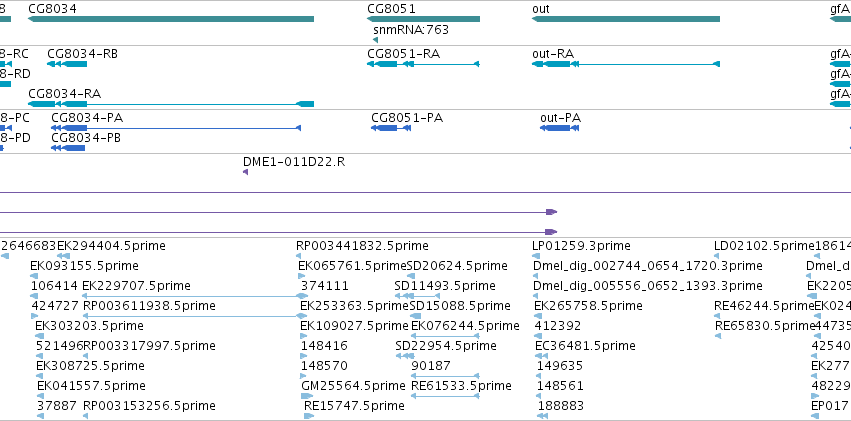Select EK076244.5prime label
Image resolution: width=851 pixels, height=421 pixels.
(466, 326)
